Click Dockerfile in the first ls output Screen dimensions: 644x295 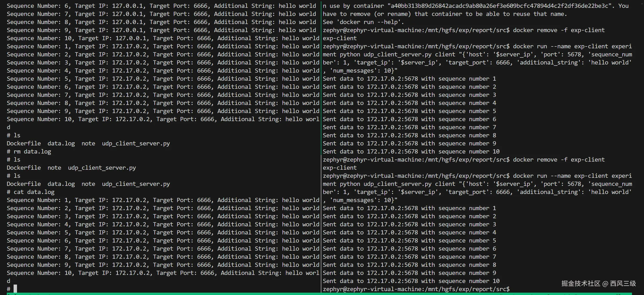24,143
